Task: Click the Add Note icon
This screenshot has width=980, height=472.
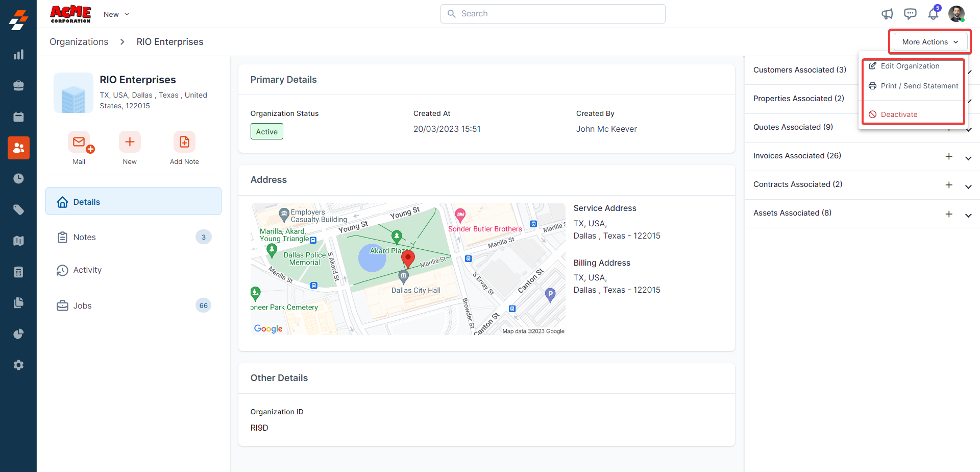Action: [x=184, y=142]
